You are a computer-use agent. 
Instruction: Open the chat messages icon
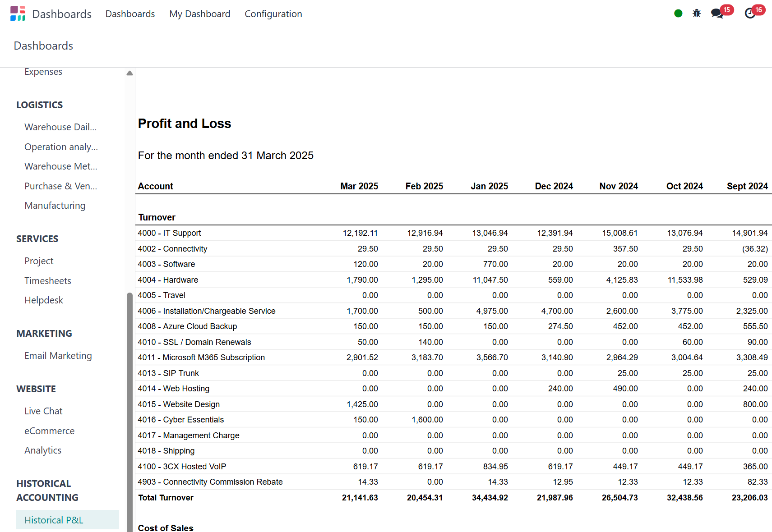(717, 14)
